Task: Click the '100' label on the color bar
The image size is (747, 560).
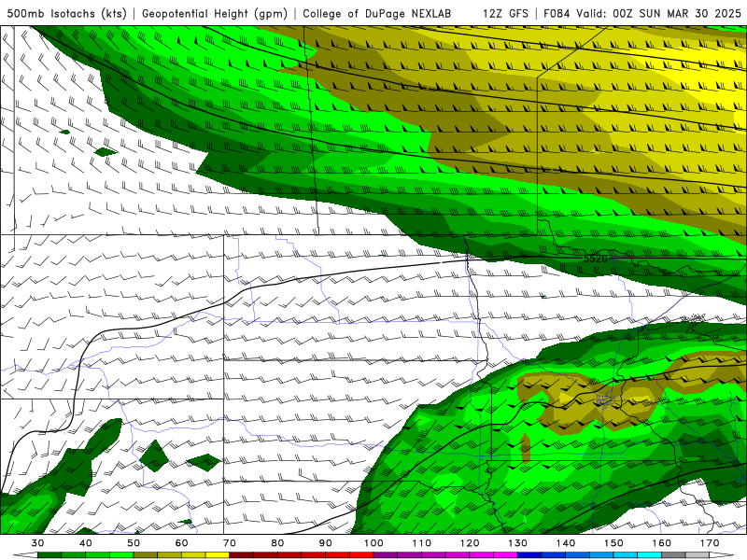Action: [373, 543]
